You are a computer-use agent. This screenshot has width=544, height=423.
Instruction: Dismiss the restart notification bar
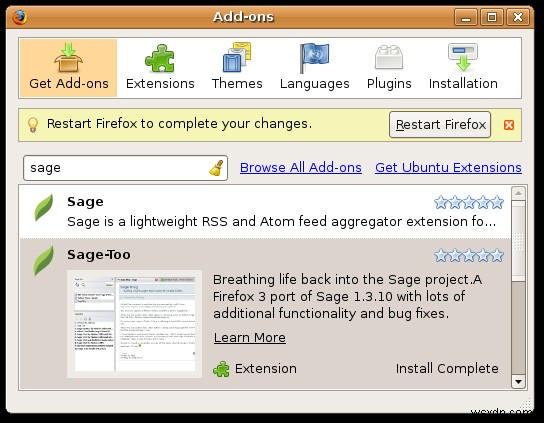pyautogui.click(x=509, y=125)
